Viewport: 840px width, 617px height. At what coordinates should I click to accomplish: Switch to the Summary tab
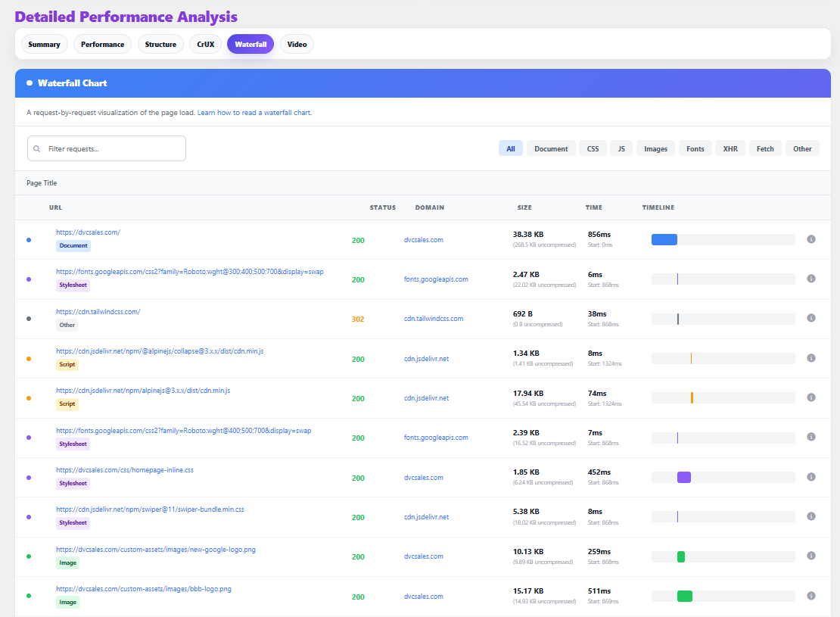tap(45, 45)
